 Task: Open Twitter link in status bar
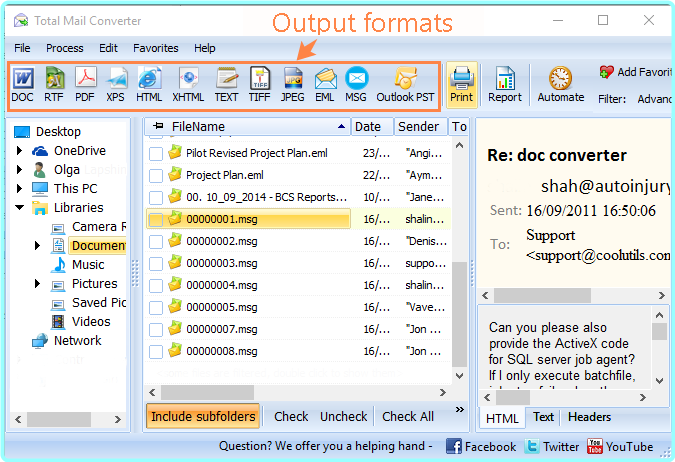point(552,446)
